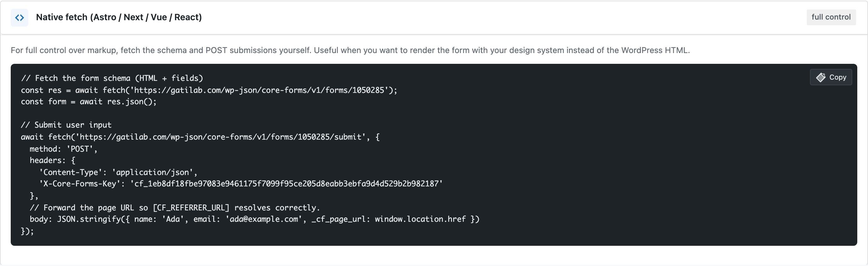Click the X-Core-Forms-Key header line
868x266 pixels.
click(241, 184)
